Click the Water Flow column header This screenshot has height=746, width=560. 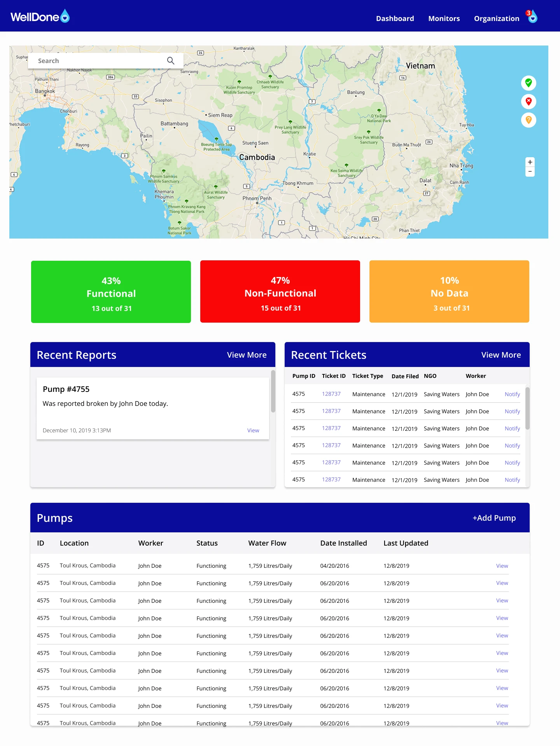(x=267, y=543)
